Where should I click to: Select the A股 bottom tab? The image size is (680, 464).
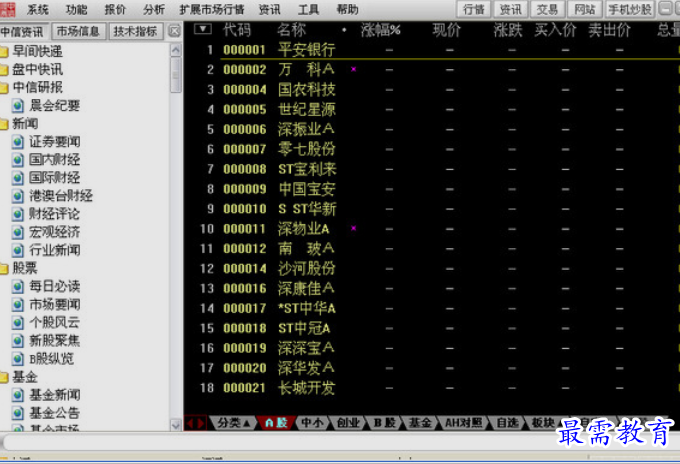(276, 422)
